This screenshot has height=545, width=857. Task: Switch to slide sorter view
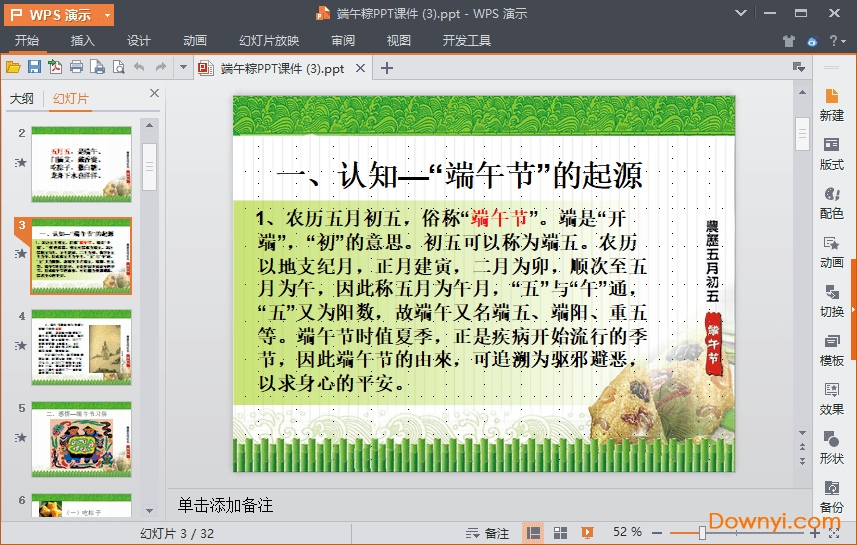click(561, 533)
